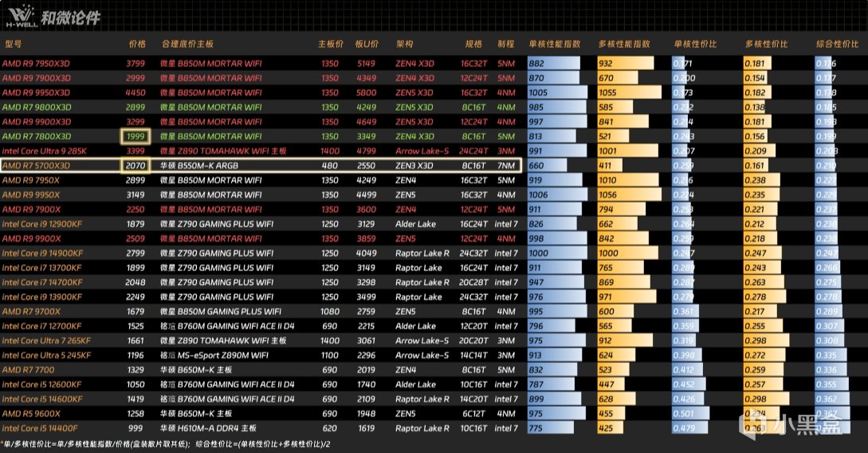Screen dimensions: 868x453
Task: Click the 24C24T spec cell
Action: click(473, 151)
